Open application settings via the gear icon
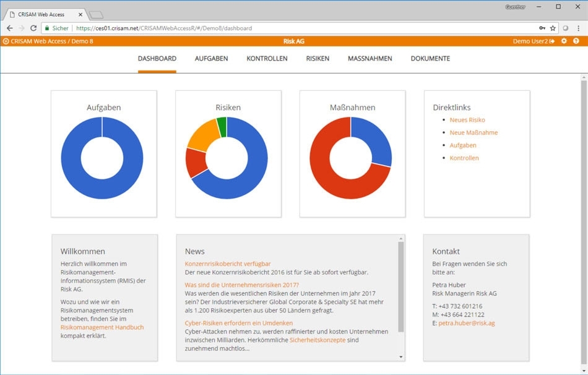This screenshot has height=375, width=588. (564, 41)
